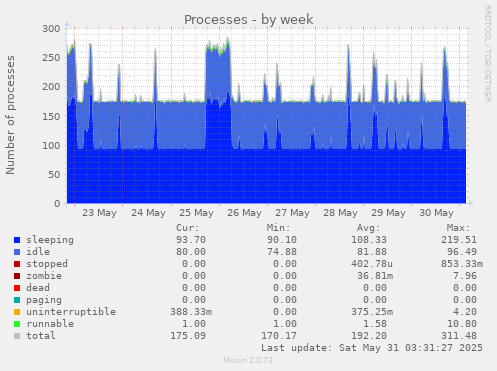This screenshot has height=371, width=497.
Task: Click sleeping average value 108.33
Action: [369, 240]
